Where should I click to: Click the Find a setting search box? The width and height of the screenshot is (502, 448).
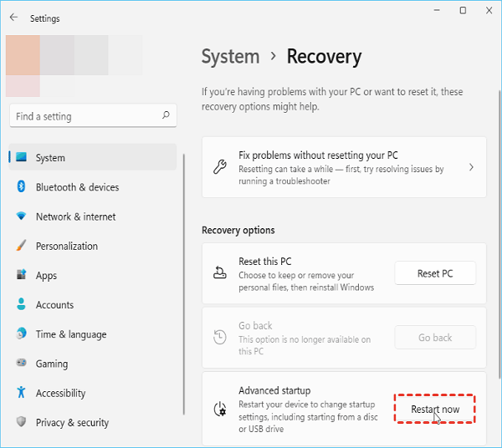(x=93, y=115)
